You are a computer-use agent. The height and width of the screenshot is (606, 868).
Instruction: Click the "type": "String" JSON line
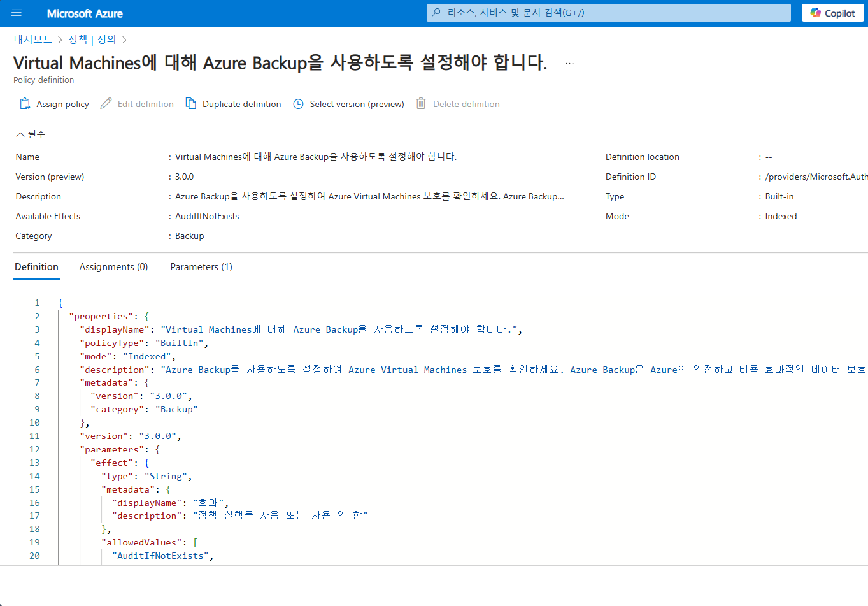click(x=146, y=476)
